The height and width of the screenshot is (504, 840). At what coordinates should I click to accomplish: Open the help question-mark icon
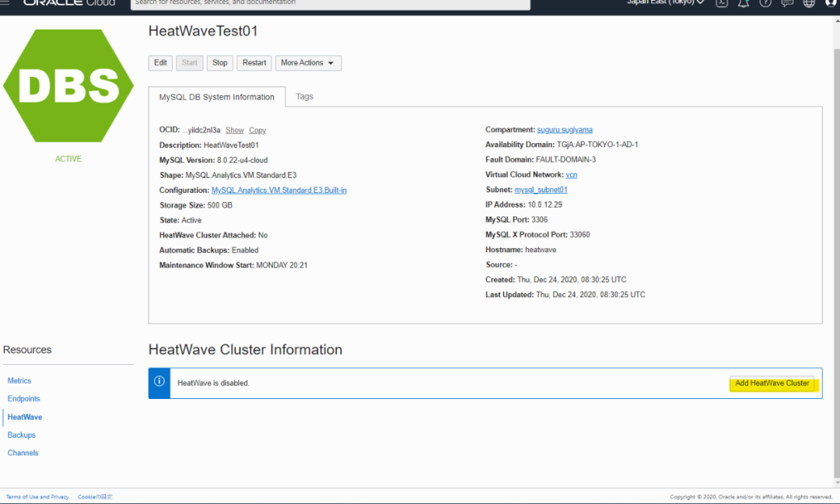(x=765, y=2)
